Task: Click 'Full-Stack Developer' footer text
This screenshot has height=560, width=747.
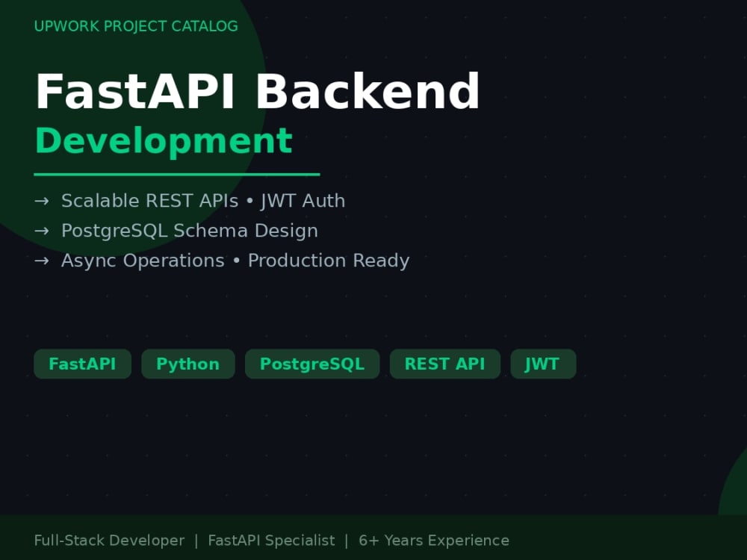Action: pyautogui.click(x=109, y=541)
